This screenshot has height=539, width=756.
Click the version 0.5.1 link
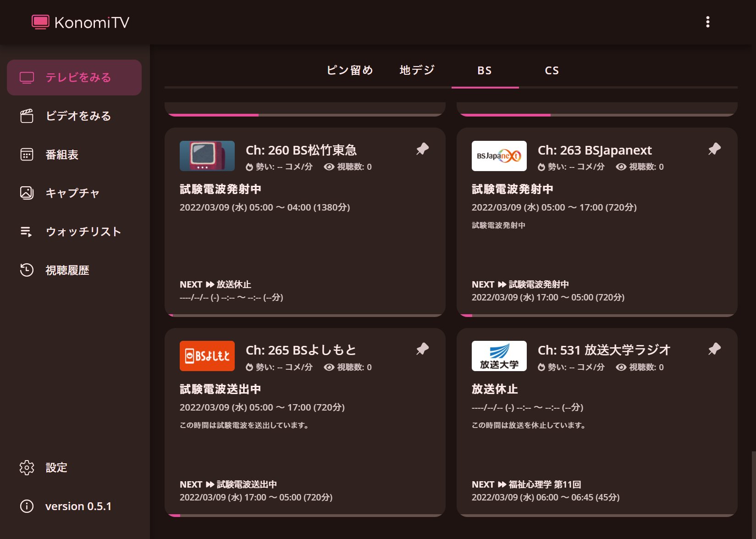pos(78,506)
